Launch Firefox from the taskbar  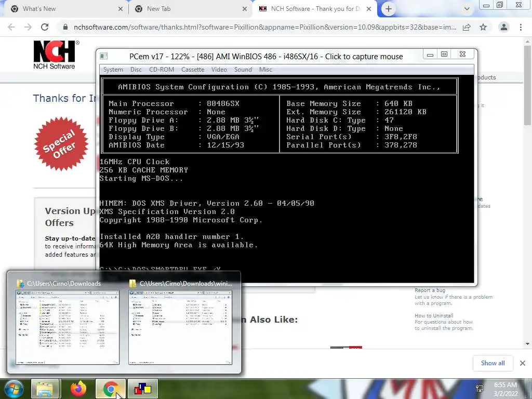pos(78,389)
